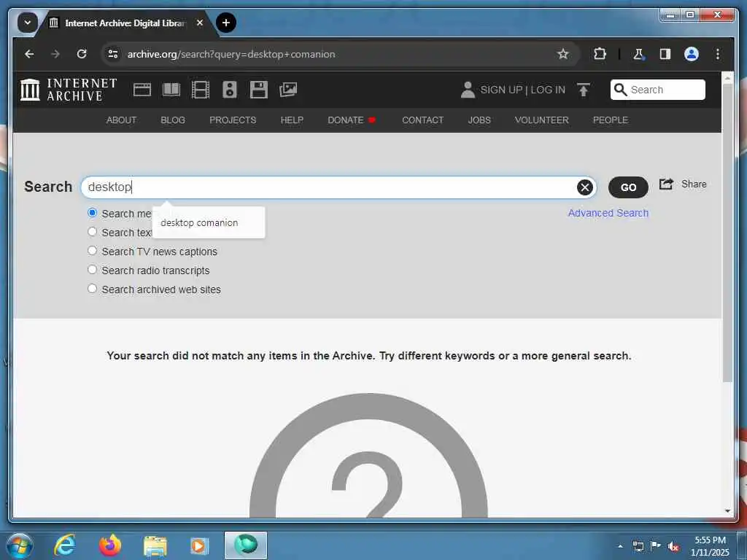Open Chrome three-dot menu
The width and height of the screenshot is (747, 560).
coord(718,54)
